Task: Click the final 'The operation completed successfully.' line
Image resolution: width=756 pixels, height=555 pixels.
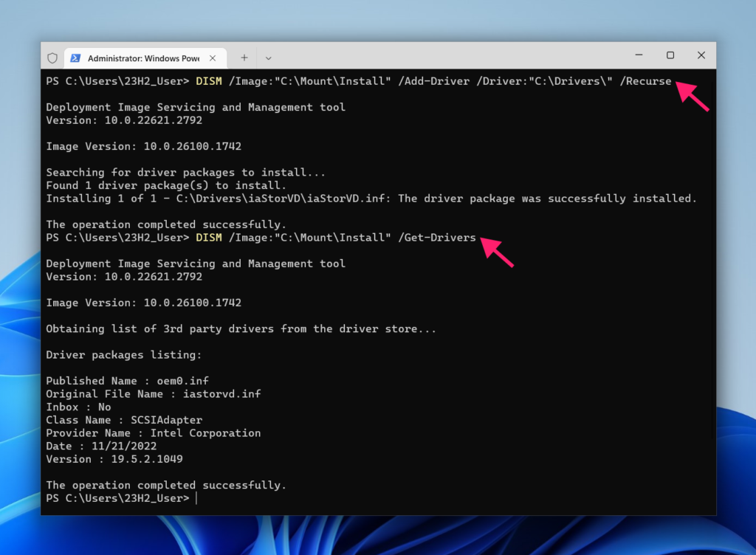Action: (x=166, y=485)
